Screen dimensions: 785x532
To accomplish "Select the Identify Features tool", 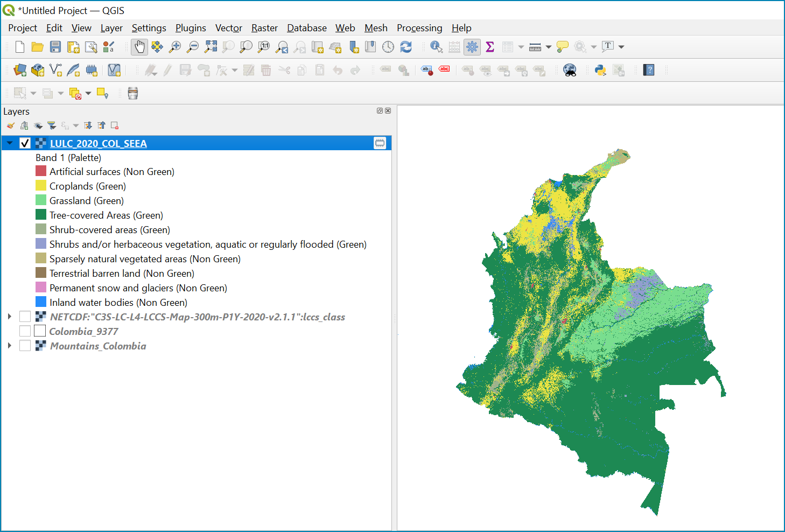I will point(436,47).
